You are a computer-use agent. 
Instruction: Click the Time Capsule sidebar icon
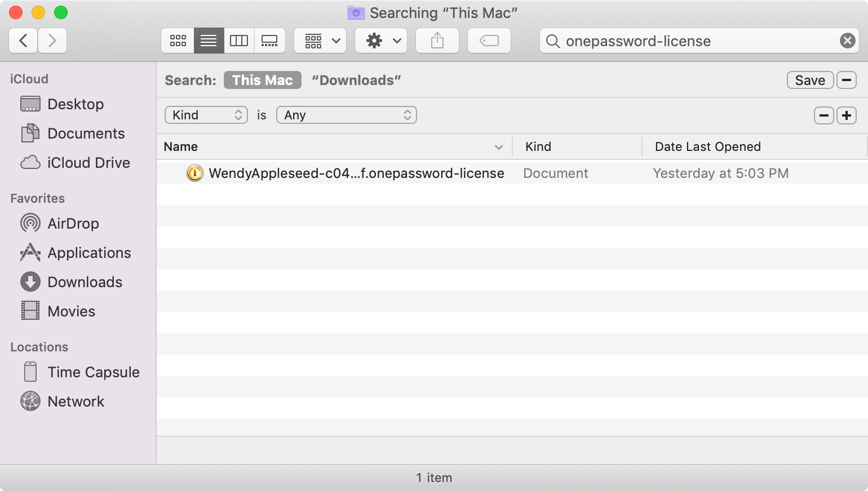pyautogui.click(x=30, y=372)
